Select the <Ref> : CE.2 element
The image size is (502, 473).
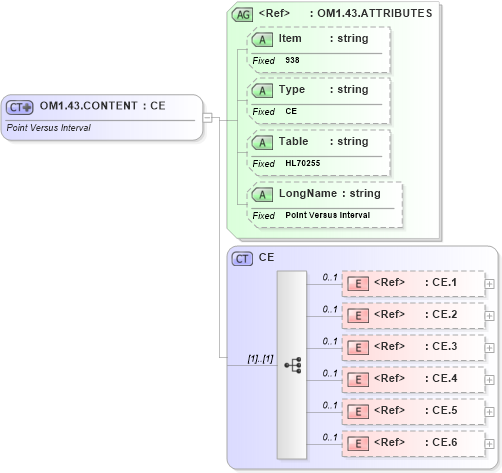[x=413, y=315]
